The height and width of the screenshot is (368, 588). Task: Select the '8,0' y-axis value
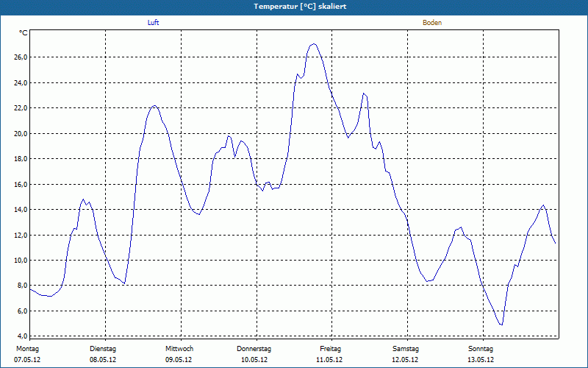pos(23,286)
